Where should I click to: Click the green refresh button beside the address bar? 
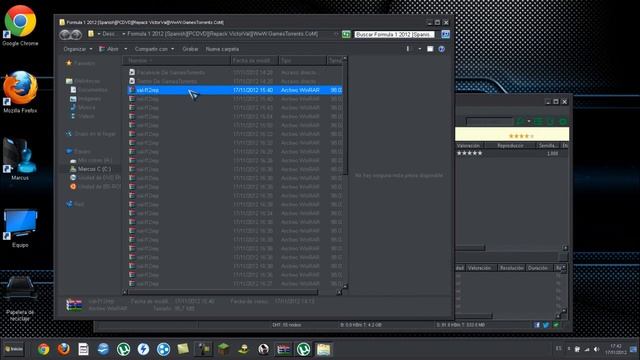(x=346, y=34)
